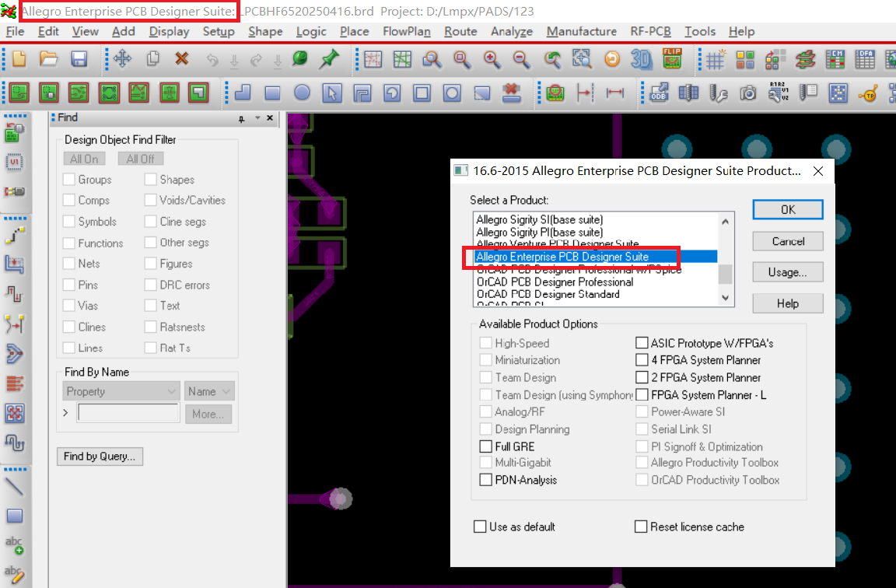The image size is (896, 588).
Task: Open the Property dropdown in Find By Name
Action: [121, 391]
